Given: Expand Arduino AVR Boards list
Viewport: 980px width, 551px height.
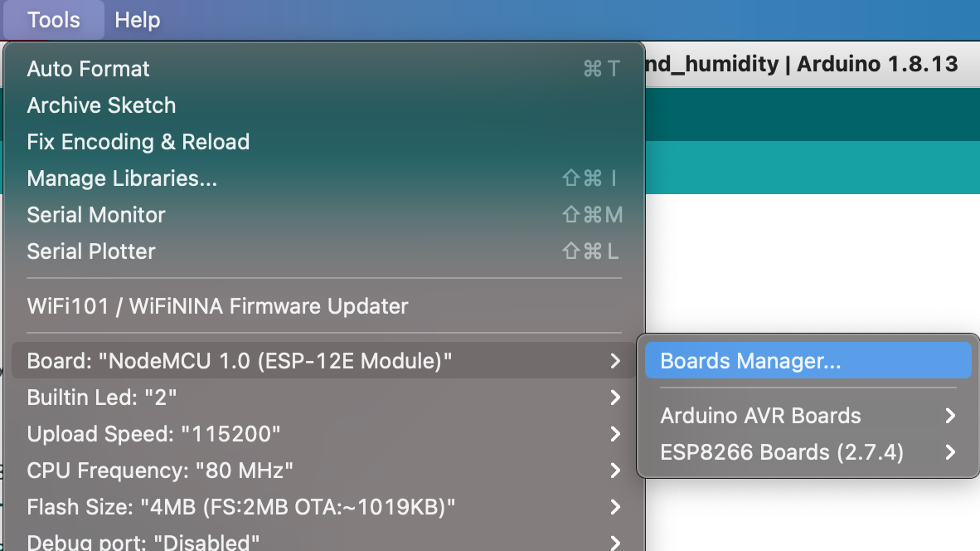Looking at the screenshot, I should point(760,416).
